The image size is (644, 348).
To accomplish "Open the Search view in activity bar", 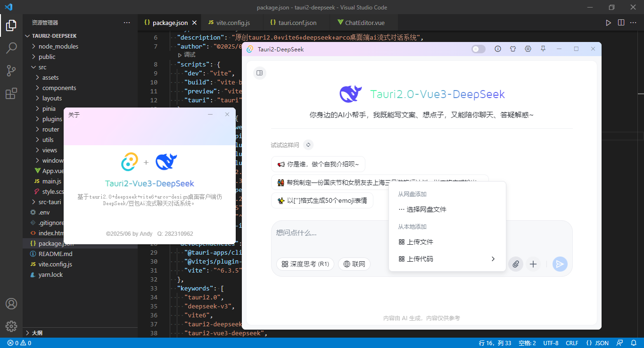I will coord(11,48).
